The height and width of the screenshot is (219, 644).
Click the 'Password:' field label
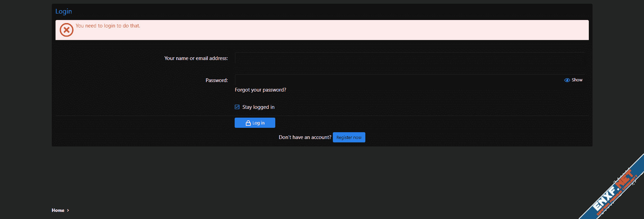point(217,80)
